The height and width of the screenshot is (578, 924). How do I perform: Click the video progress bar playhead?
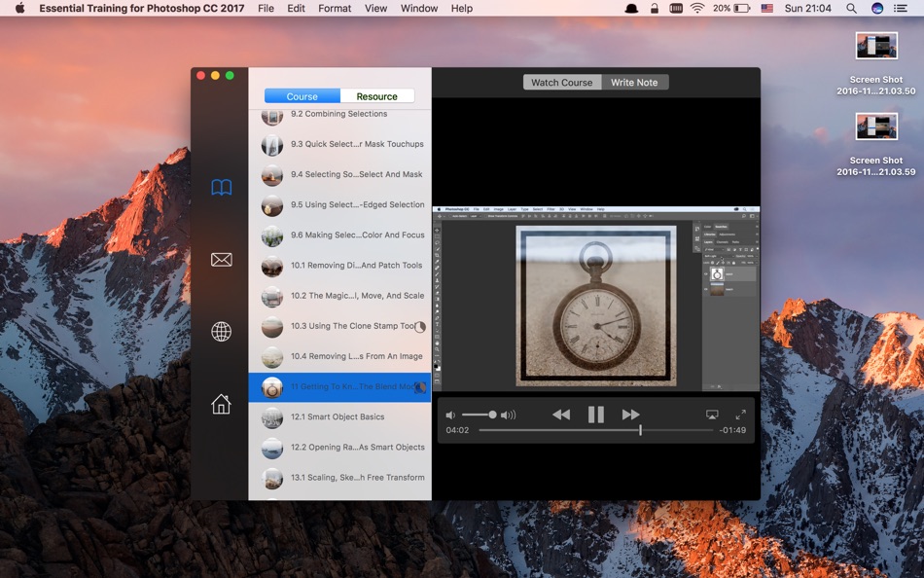click(x=641, y=430)
